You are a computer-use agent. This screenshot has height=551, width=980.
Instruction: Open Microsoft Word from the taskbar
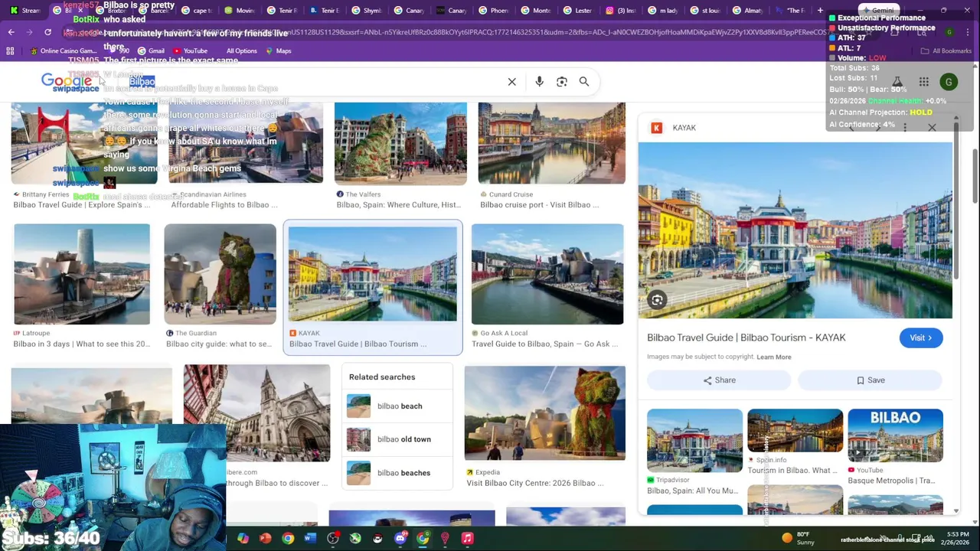[x=310, y=539]
